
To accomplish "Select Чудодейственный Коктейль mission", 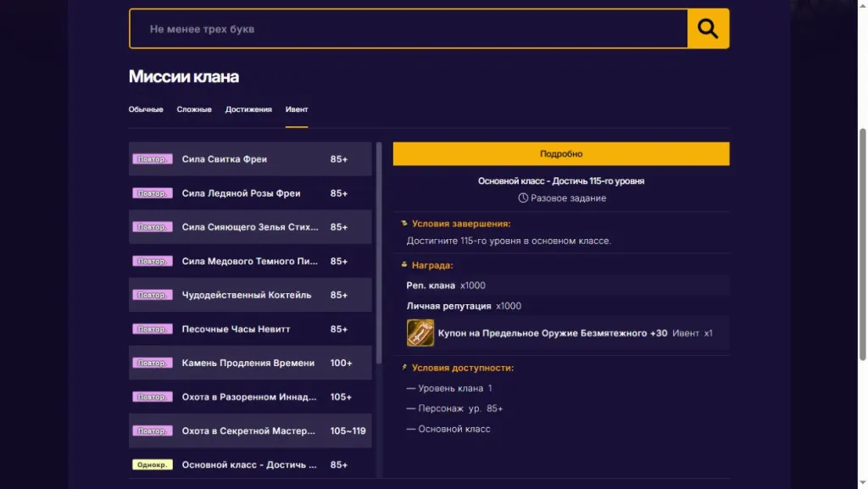I will coord(250,295).
